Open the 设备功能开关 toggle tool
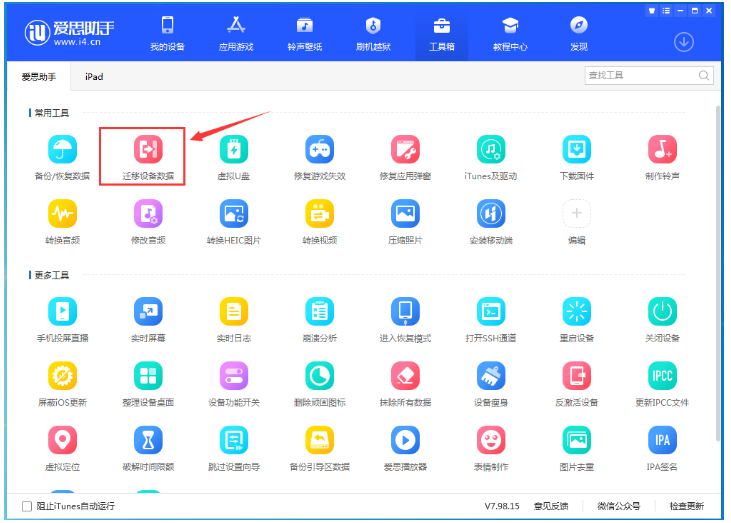This screenshot has height=523, width=731. (234, 385)
